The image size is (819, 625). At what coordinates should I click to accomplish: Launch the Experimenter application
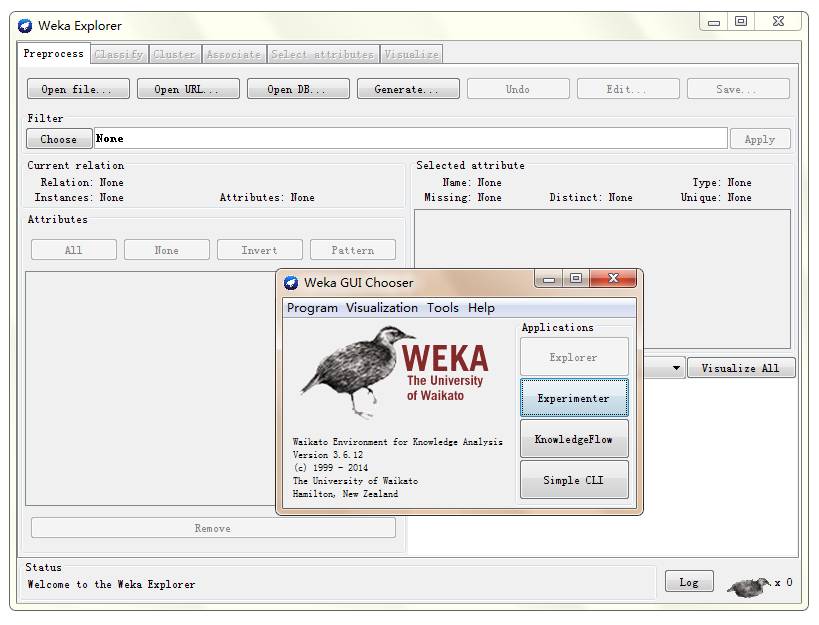pos(574,398)
